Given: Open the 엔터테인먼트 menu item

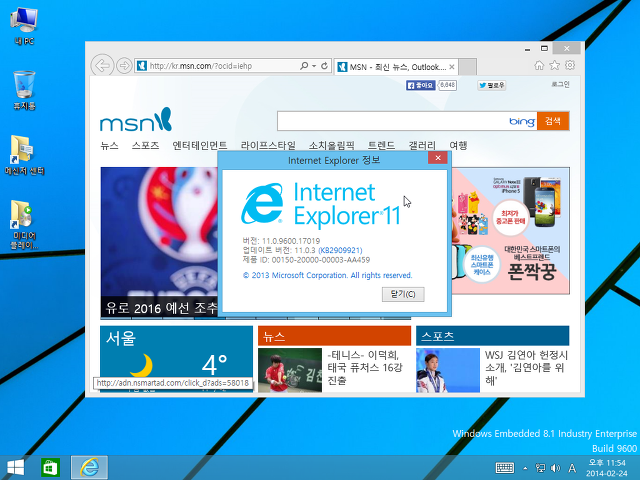Looking at the screenshot, I should pos(200,146).
